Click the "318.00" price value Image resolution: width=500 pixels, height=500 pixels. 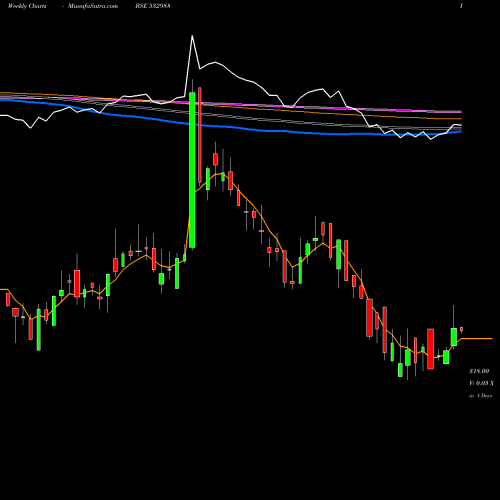tap(479, 371)
